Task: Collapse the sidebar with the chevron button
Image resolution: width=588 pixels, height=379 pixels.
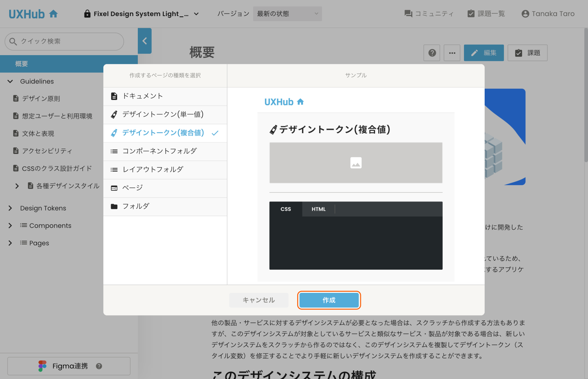Action: (x=144, y=41)
